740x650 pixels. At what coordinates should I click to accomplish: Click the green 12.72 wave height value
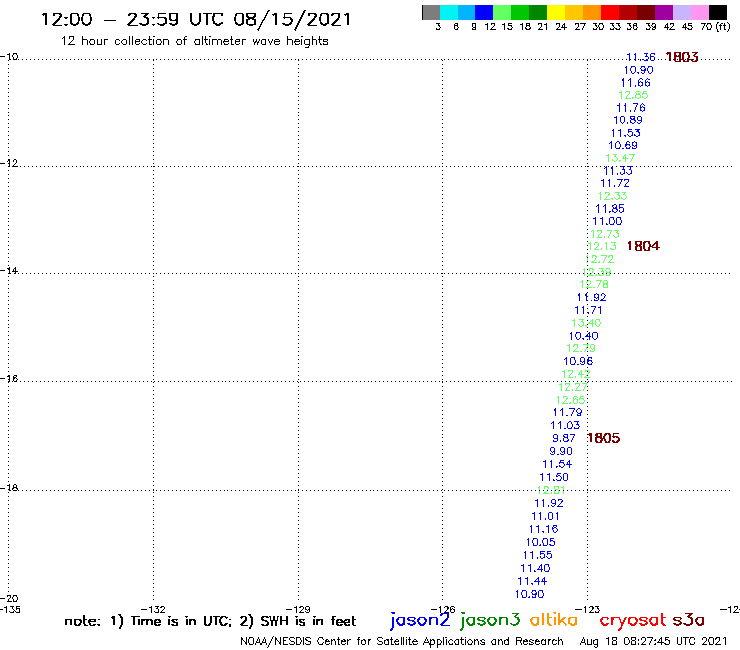(x=599, y=259)
